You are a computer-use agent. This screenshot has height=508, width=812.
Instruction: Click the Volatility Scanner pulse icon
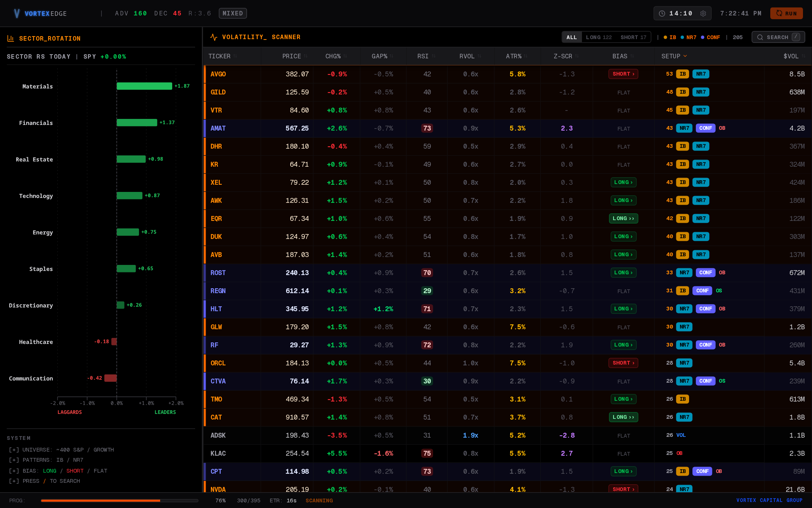[x=214, y=37]
